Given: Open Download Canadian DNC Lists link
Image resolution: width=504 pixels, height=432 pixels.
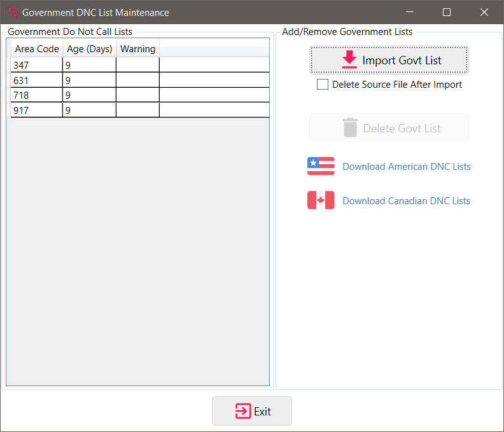Looking at the screenshot, I should click(406, 201).
